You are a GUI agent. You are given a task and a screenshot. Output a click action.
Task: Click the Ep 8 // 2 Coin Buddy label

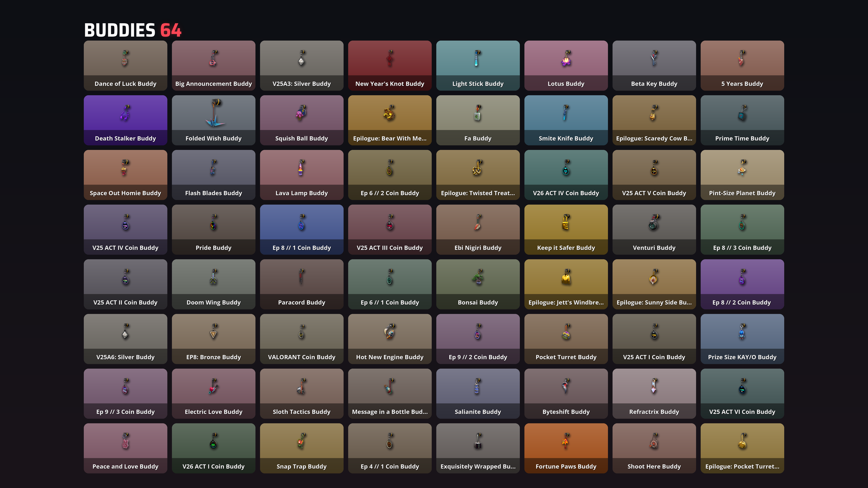[742, 302]
